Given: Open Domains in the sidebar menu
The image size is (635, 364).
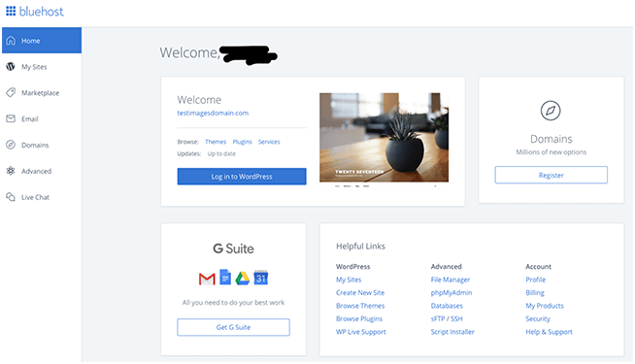Looking at the screenshot, I should (42, 145).
